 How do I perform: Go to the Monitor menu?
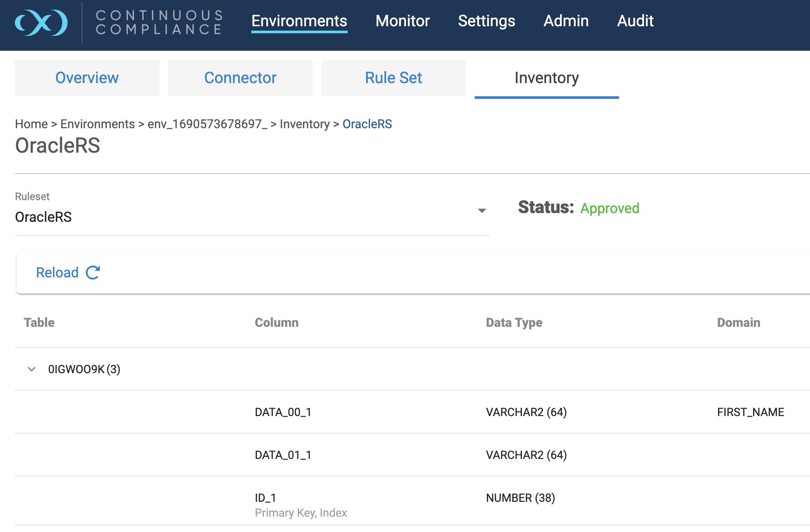pyautogui.click(x=402, y=21)
